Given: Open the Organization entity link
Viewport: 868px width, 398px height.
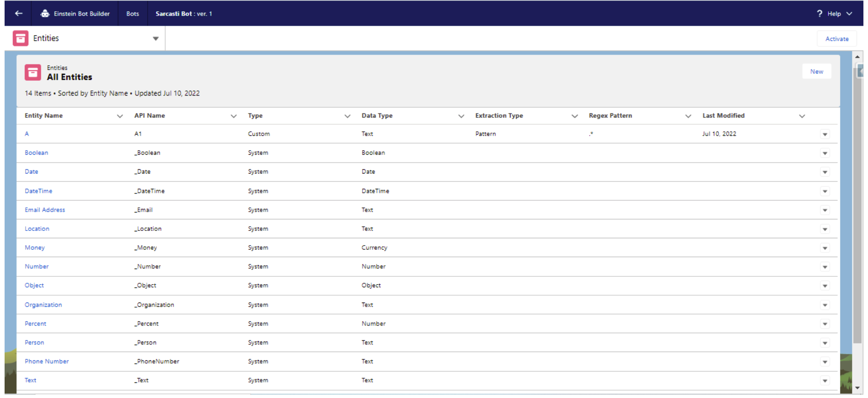Looking at the screenshot, I should (x=43, y=305).
